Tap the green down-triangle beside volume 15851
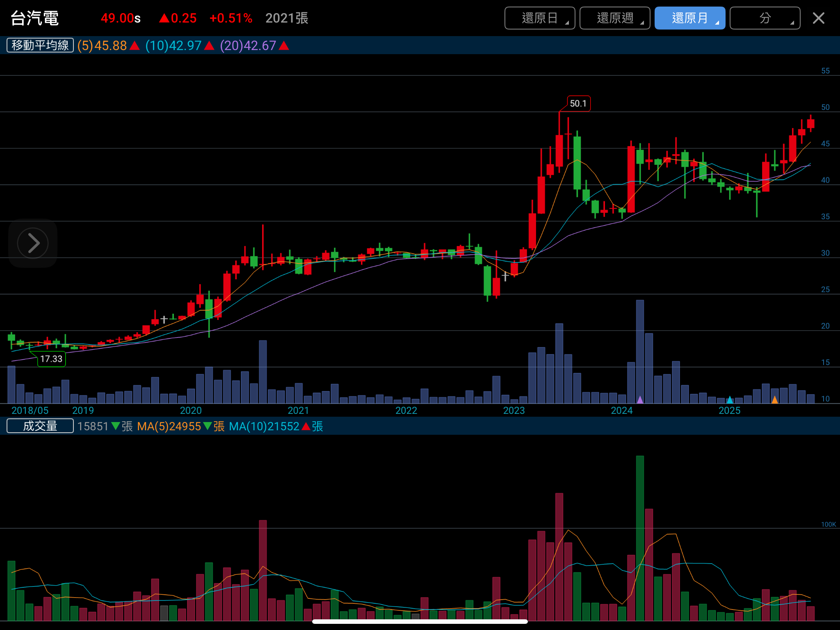The width and height of the screenshot is (840, 630). point(116,426)
